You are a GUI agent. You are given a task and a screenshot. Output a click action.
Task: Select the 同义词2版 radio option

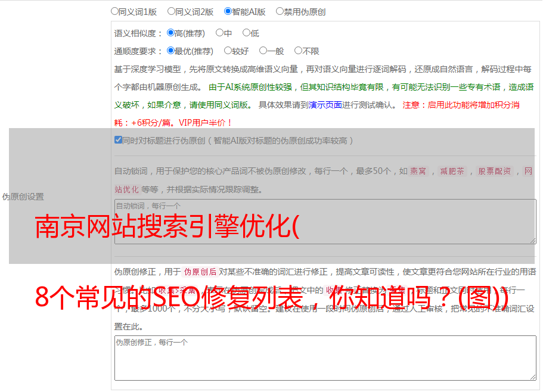coord(171,11)
